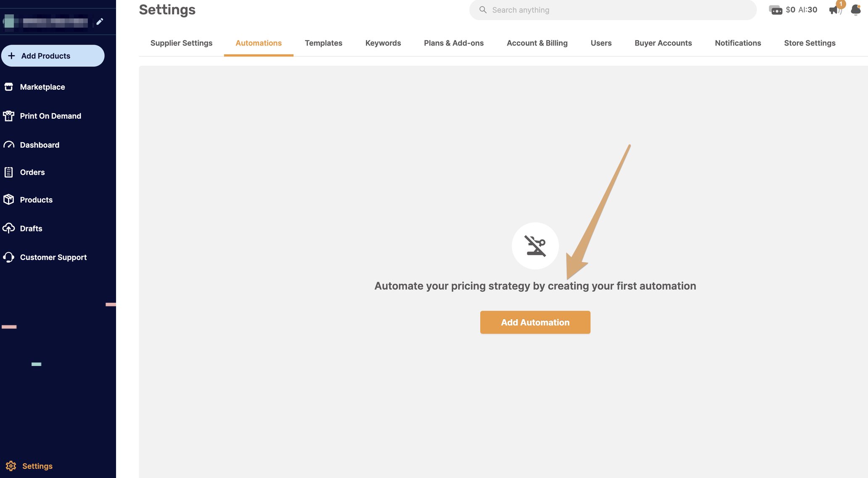Switch to the Templates tab
868x478 pixels.
[323, 43]
